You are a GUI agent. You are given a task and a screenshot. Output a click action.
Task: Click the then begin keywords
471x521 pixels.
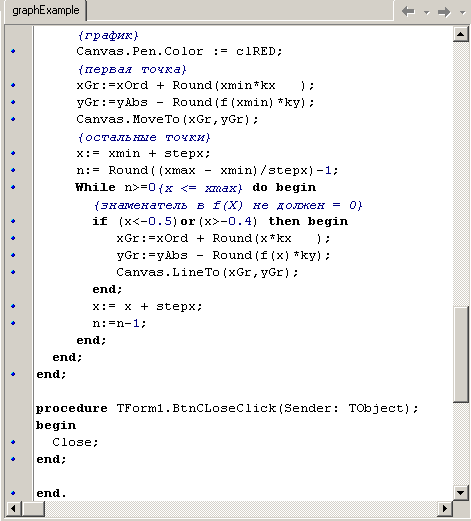tap(308, 221)
